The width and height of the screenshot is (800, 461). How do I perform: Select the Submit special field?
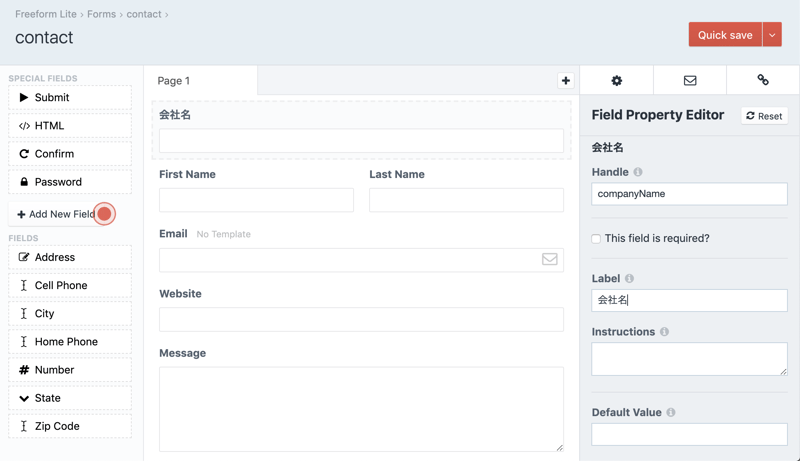point(70,98)
